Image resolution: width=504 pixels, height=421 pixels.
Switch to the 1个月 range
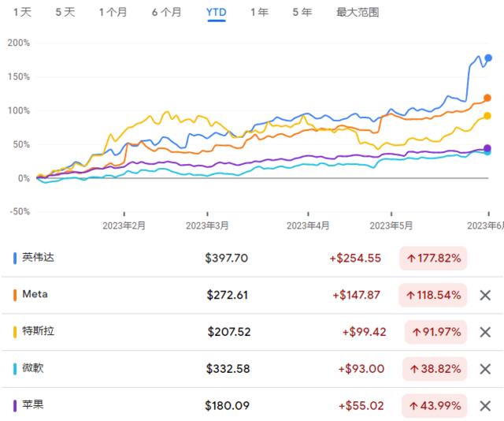[113, 13]
